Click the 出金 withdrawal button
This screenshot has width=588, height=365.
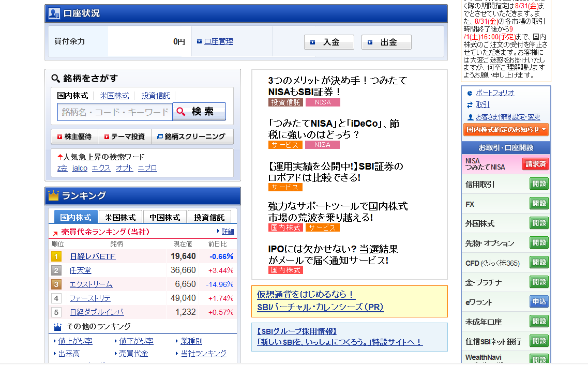[x=386, y=42]
